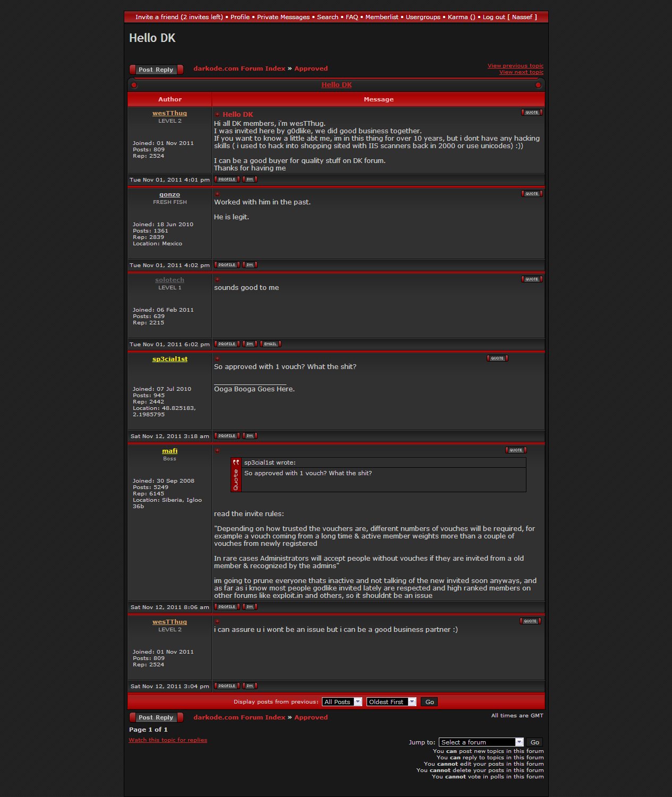Expand the All Posts dropdown
This screenshot has width=672, height=797.
click(x=342, y=702)
